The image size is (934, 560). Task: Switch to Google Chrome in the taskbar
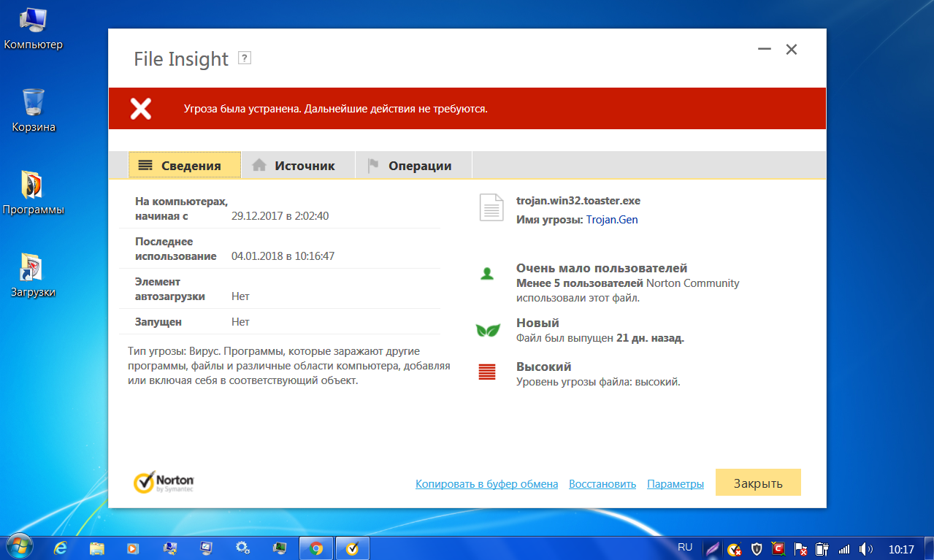coord(316,548)
